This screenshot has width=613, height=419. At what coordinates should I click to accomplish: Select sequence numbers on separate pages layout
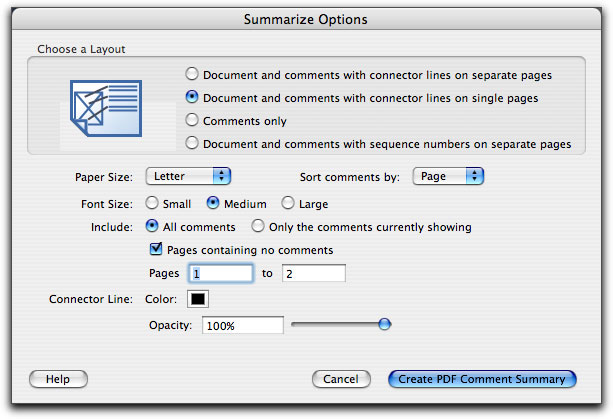(193, 144)
